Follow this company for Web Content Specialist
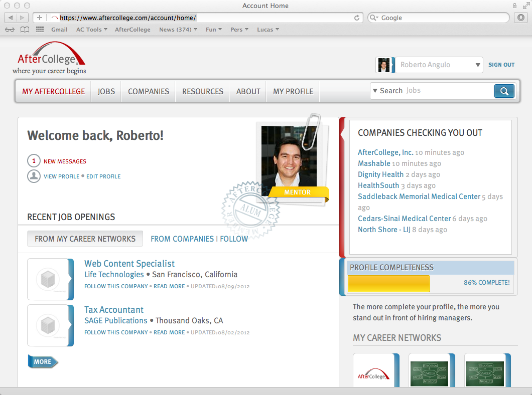The height and width of the screenshot is (395, 532). click(116, 286)
